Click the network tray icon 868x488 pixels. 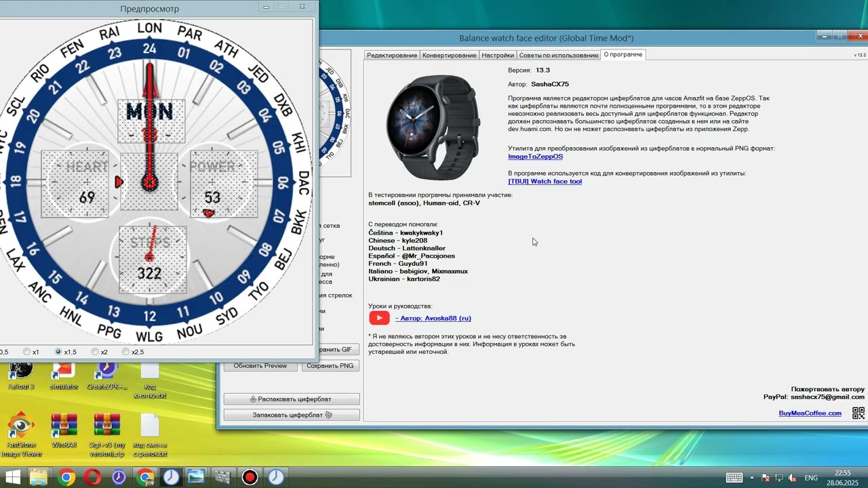pyautogui.click(x=778, y=477)
